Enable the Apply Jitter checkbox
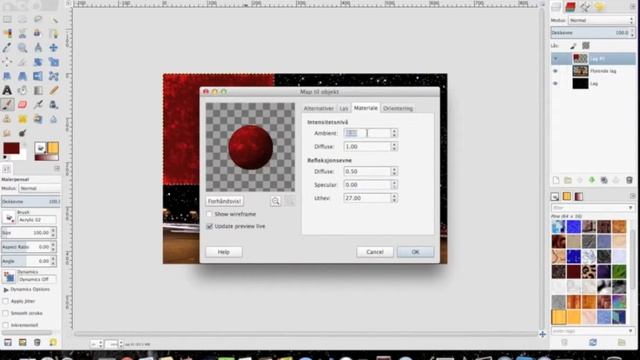The width and height of the screenshot is (640, 360). pos(5,301)
